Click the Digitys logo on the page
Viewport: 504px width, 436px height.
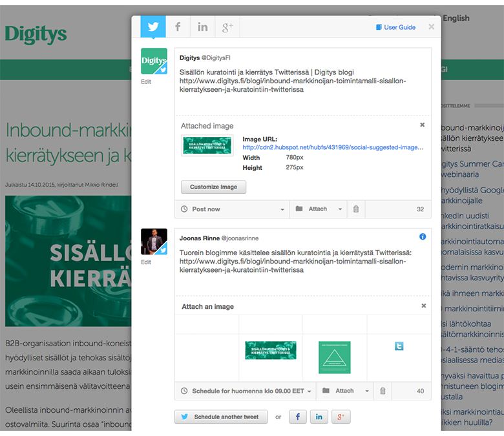click(36, 34)
